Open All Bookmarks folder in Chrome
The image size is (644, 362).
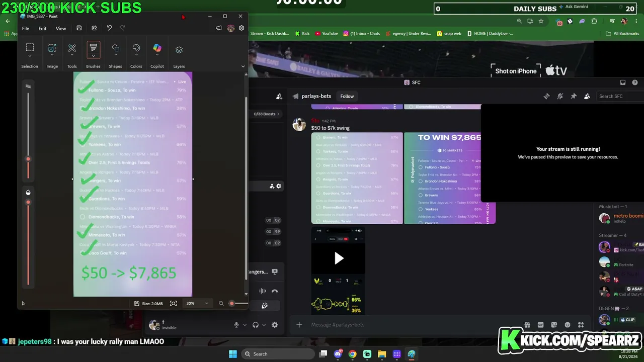pos(622,34)
